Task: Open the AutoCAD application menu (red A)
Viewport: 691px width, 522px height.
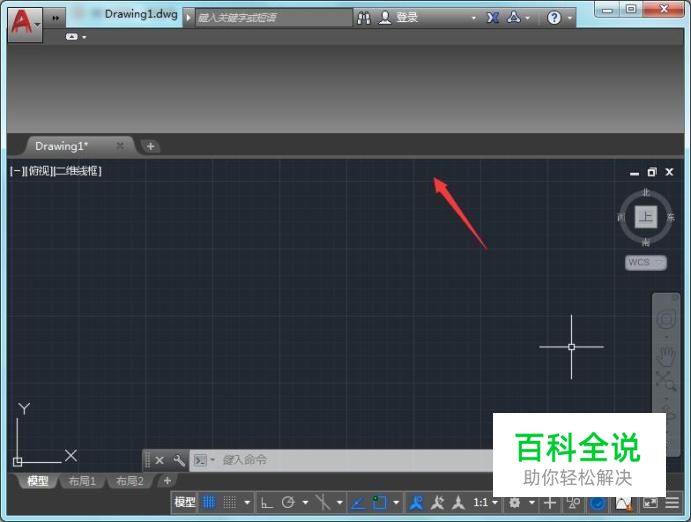Action: [25, 23]
